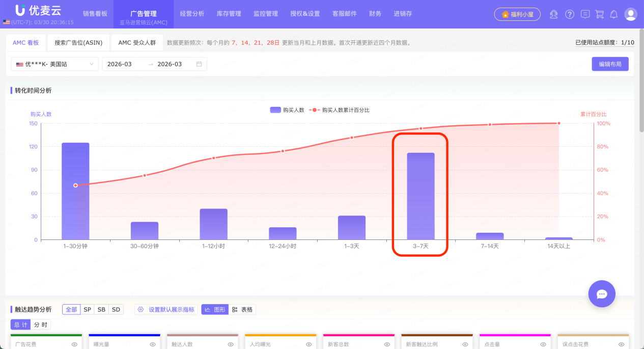Switch to the 搜索广告位(ASIN) tab
Viewport: 644px width, 349px height.
click(x=78, y=43)
